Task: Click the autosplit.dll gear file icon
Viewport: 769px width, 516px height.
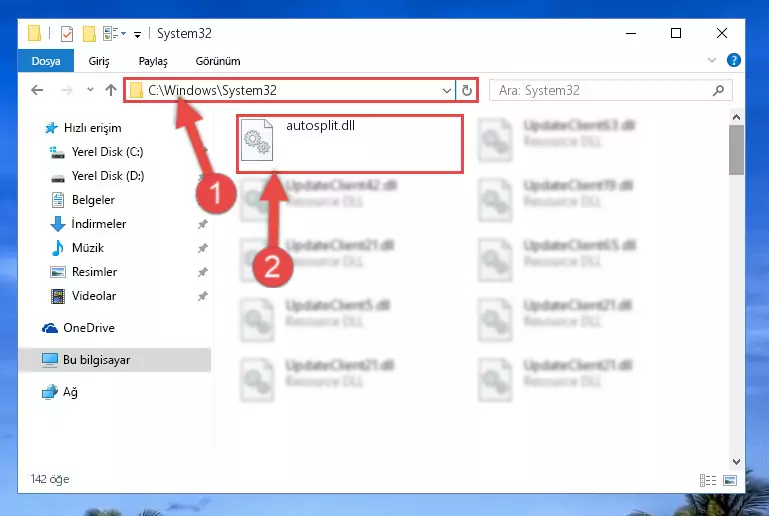Action: [257, 140]
